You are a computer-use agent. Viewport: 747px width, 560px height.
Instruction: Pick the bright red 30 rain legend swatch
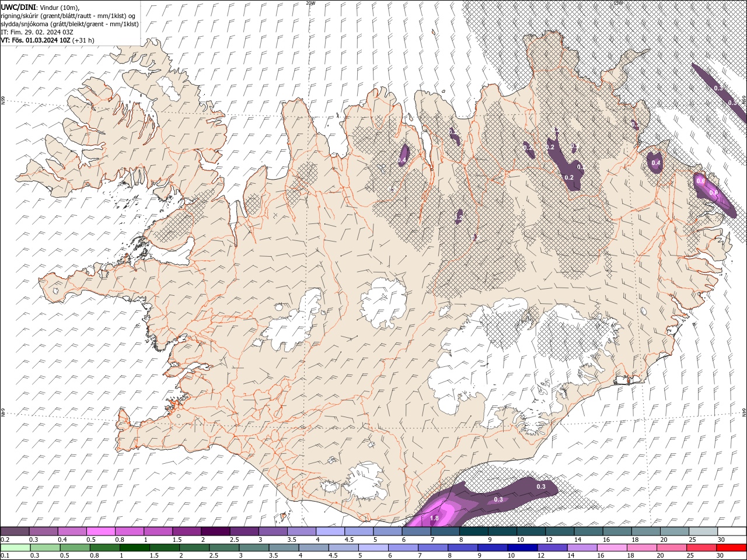click(732, 548)
